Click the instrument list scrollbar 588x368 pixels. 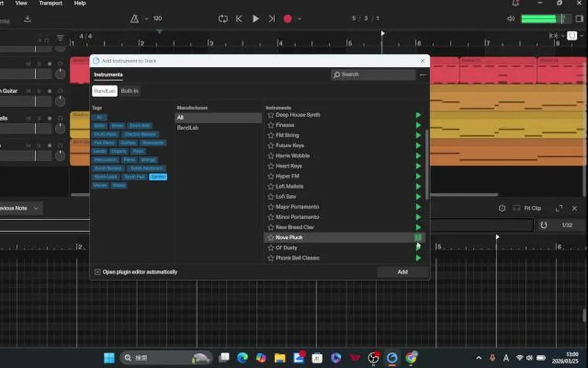pyautogui.click(x=427, y=165)
